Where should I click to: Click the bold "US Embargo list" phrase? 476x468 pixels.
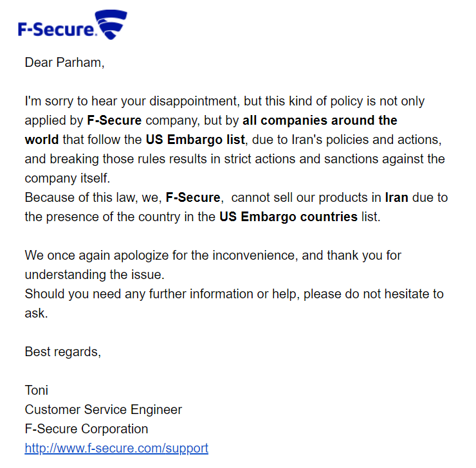pyautogui.click(x=195, y=139)
